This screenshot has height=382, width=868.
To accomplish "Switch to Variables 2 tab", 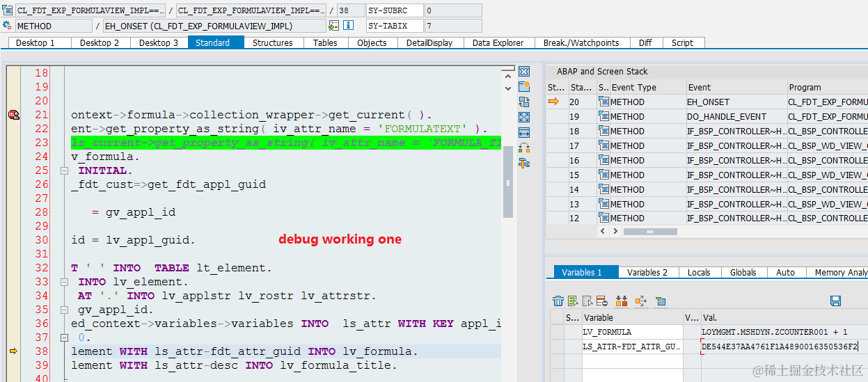I will [x=647, y=272].
